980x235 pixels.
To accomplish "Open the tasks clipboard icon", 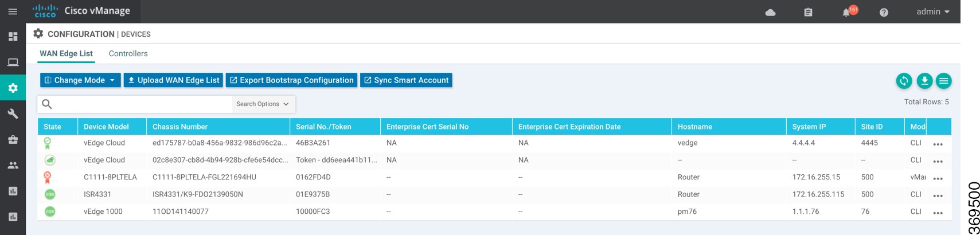I will 808,12.
